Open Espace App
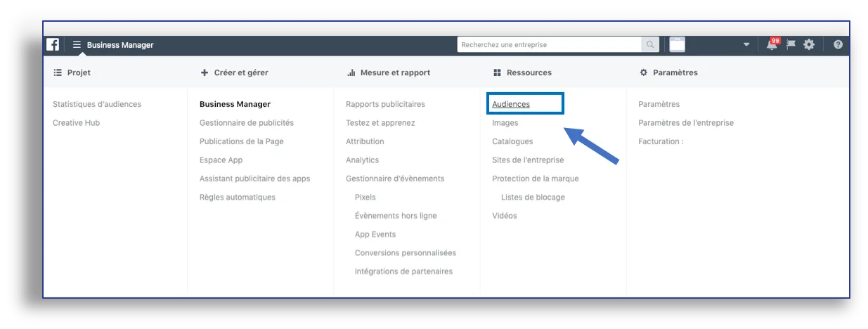 [221, 160]
